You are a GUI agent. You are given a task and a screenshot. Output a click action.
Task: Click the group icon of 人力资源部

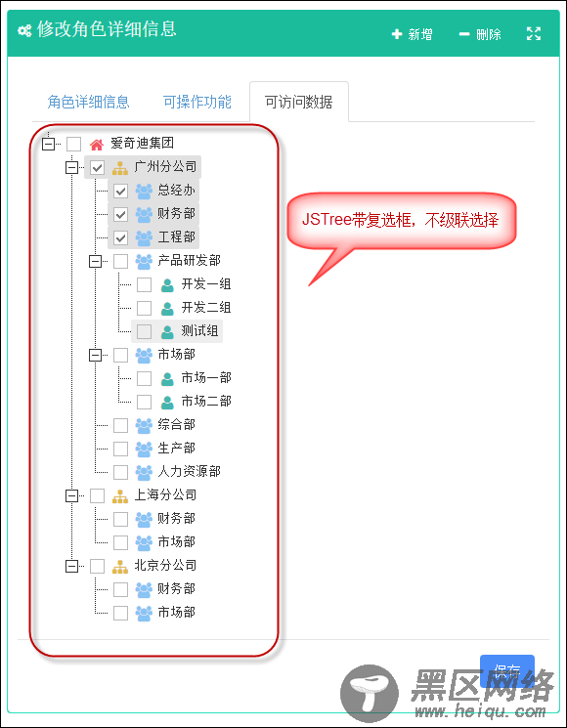tap(144, 473)
